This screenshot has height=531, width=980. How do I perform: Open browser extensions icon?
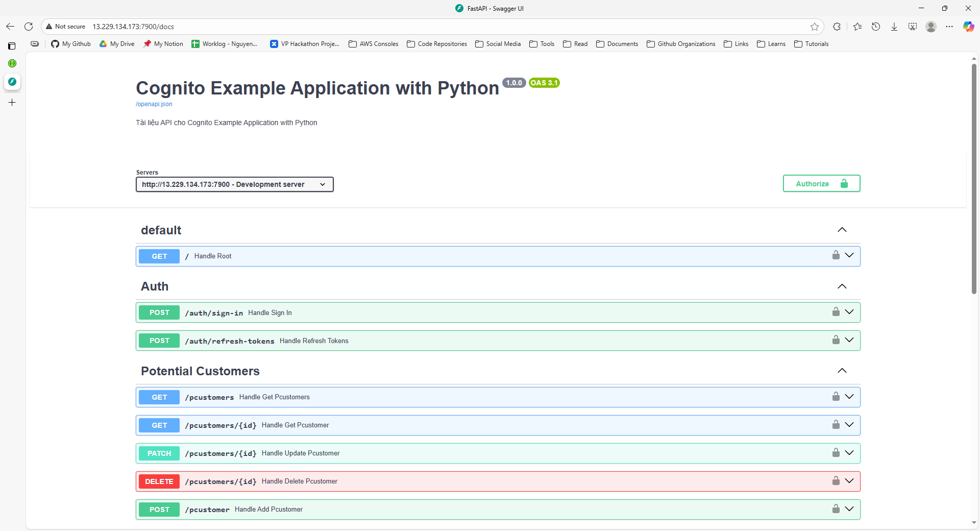837,27
